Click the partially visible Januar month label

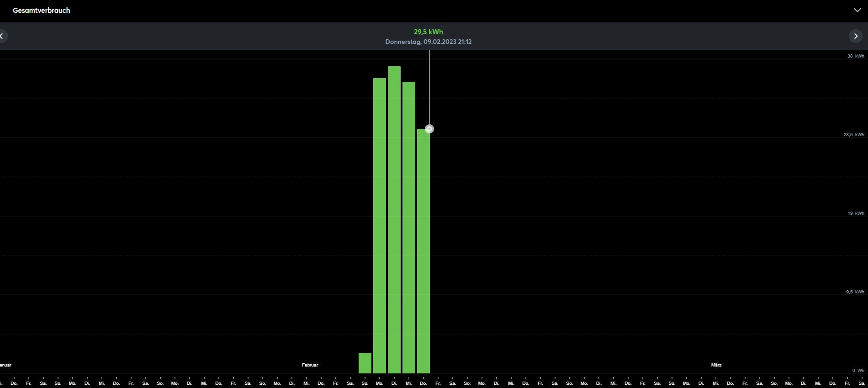coord(5,365)
